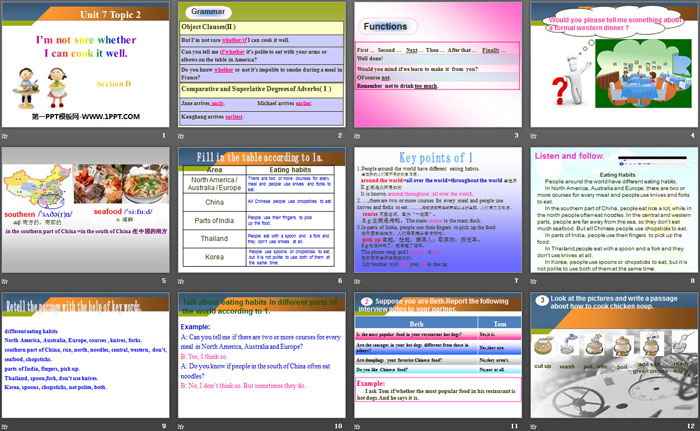Click the 'Section D' text on slide 1
This screenshot has height=431, width=700.
tap(113, 84)
